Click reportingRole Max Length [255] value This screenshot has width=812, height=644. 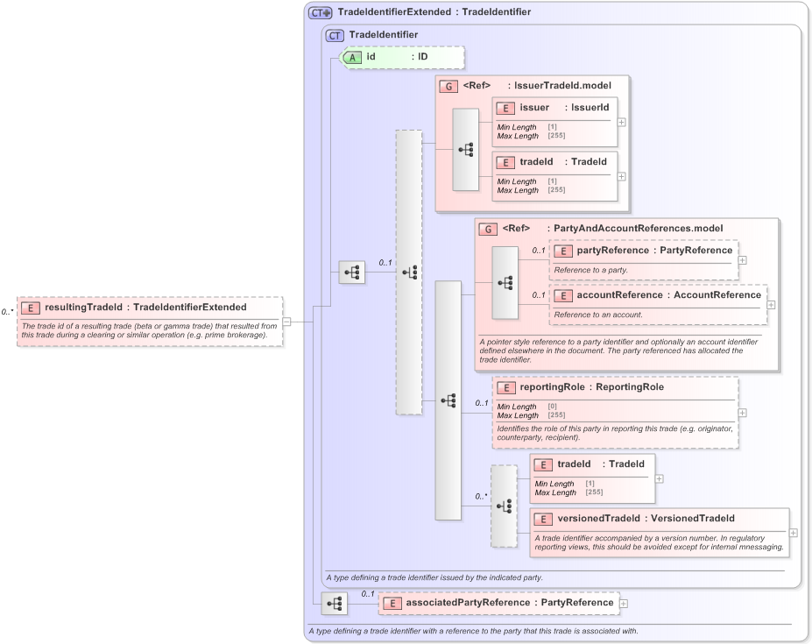pyautogui.click(x=557, y=415)
